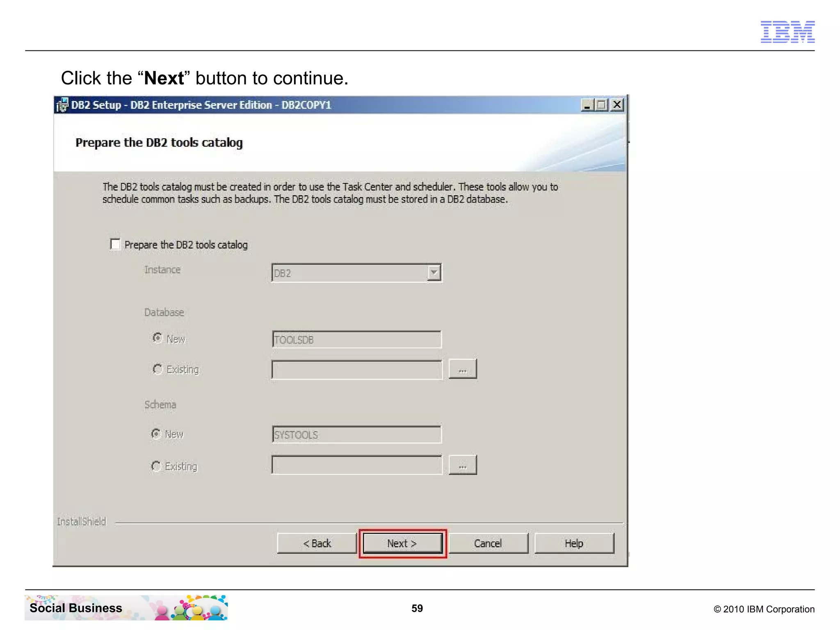This screenshot has width=840, height=630.
Task: Browse for an existing schema
Action: pyautogui.click(x=463, y=465)
